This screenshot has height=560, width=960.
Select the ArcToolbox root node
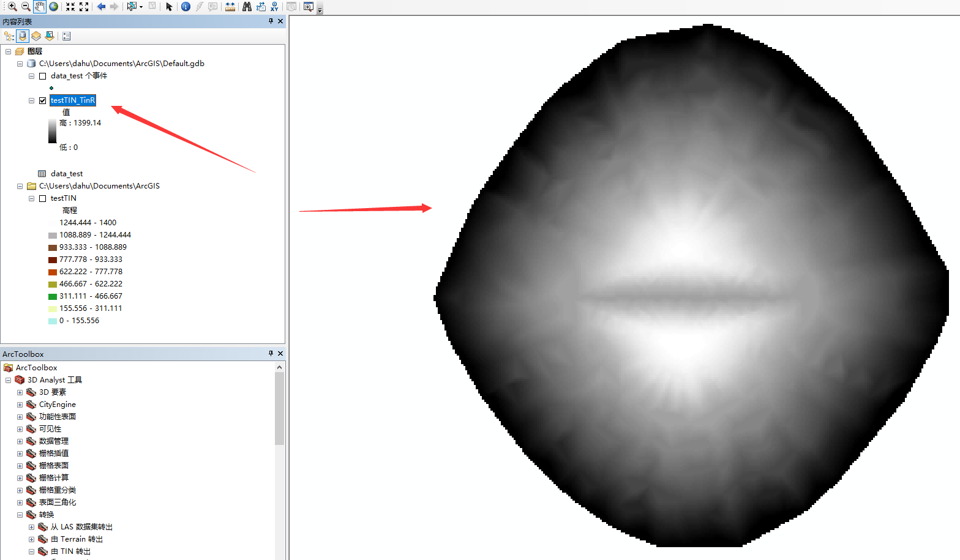(36, 368)
